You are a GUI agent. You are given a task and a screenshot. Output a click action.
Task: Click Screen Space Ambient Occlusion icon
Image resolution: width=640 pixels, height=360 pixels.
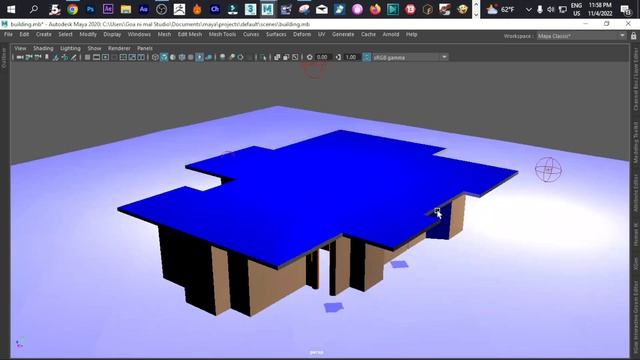(x=222, y=58)
